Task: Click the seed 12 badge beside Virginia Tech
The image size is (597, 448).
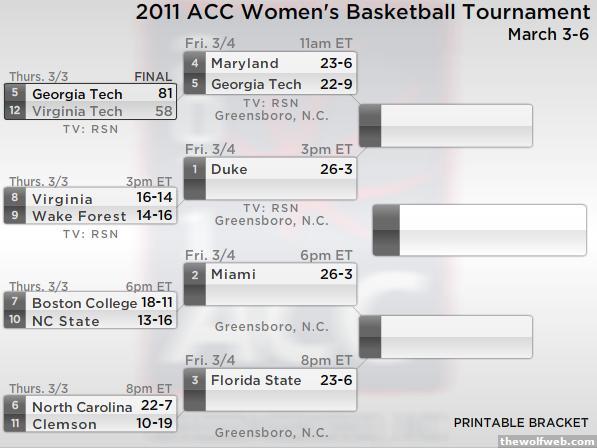Action: 15,111
